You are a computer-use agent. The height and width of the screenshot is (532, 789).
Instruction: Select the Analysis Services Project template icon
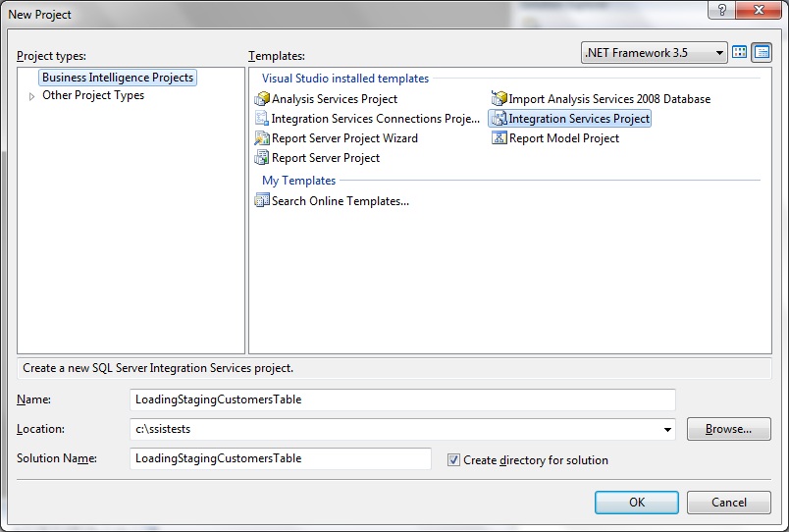(x=262, y=99)
